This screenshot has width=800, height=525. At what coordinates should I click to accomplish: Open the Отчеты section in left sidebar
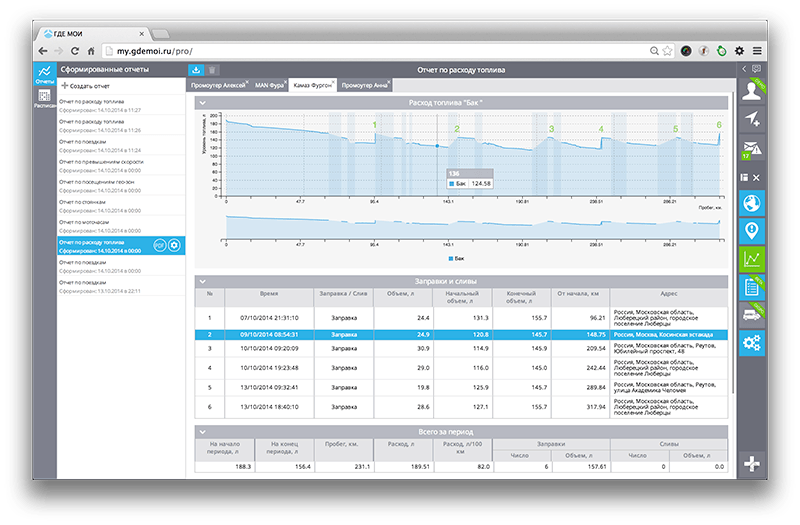(45, 74)
